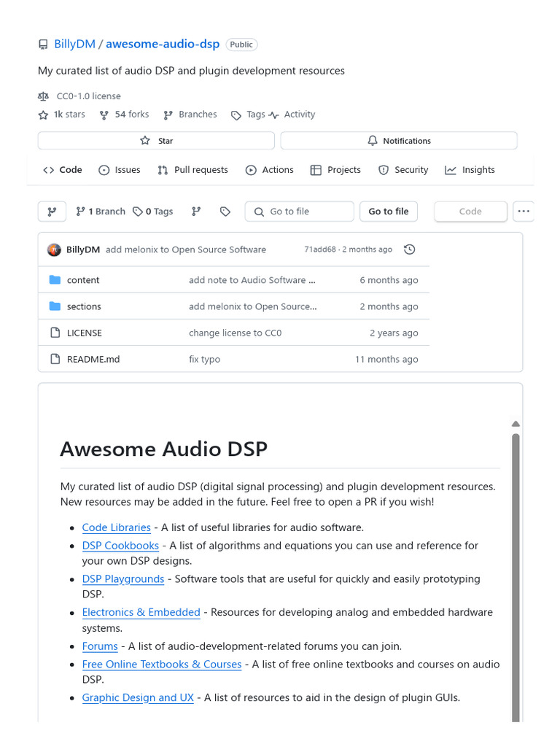Open the Notifications button
The image size is (560, 747).
(399, 141)
